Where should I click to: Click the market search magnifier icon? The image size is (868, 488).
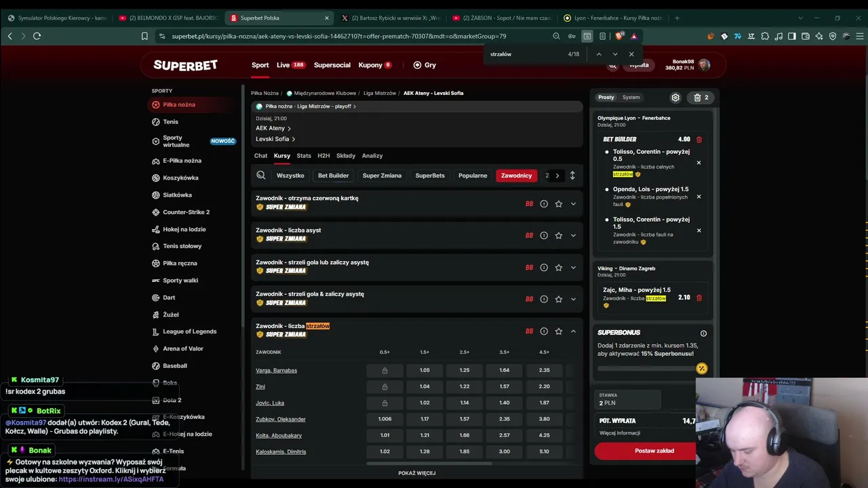coord(261,176)
